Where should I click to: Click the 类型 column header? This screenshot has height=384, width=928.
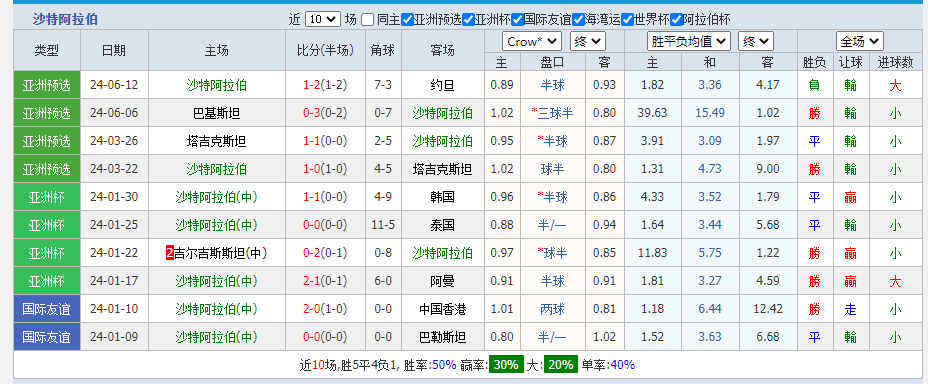47,51
